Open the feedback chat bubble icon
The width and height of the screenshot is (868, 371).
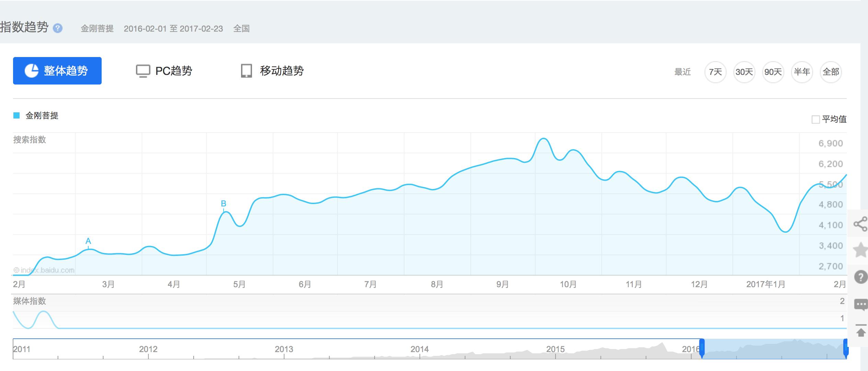click(x=861, y=304)
